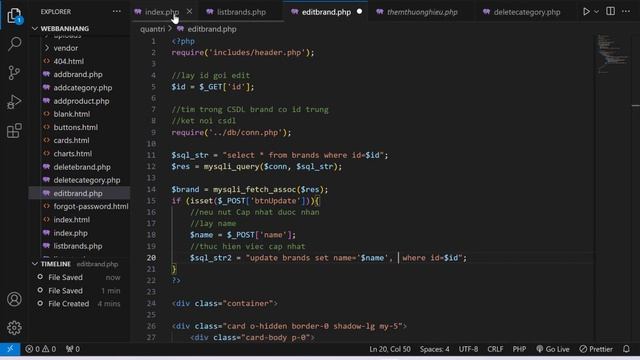640x360 pixels.
Task: Switch to themthuonghieu.php tab
Action: click(x=422, y=12)
